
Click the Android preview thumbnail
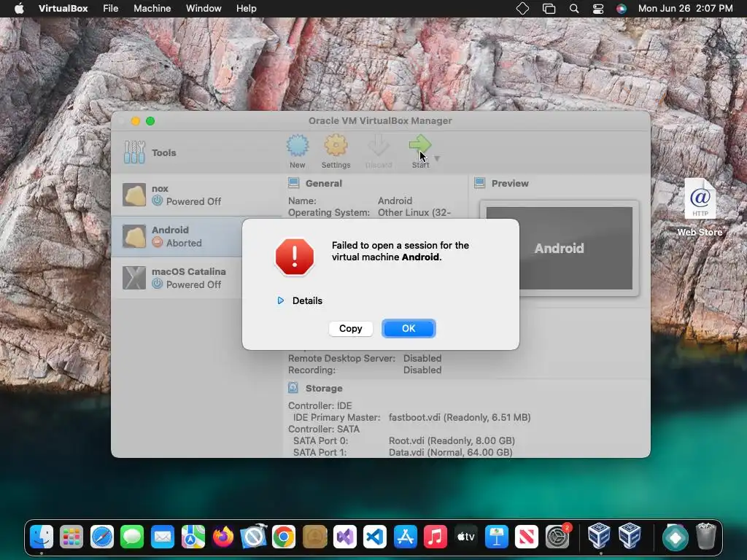coord(560,248)
